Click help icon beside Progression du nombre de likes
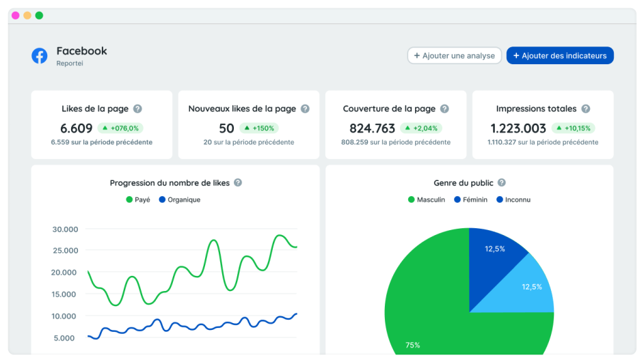The image size is (644, 362). [238, 182]
